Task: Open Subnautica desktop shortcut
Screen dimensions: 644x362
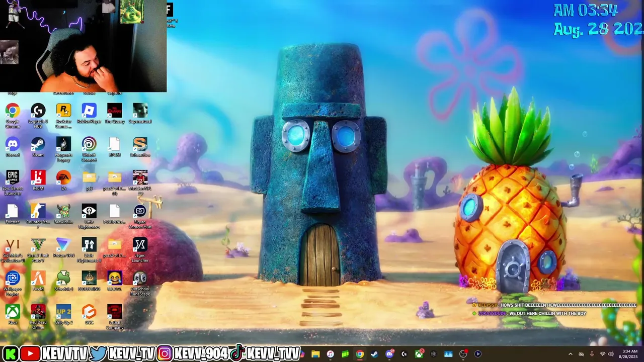Action: [x=140, y=147]
